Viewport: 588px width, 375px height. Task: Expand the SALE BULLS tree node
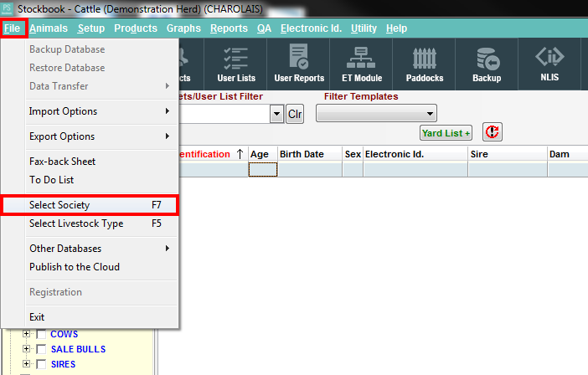(26, 349)
